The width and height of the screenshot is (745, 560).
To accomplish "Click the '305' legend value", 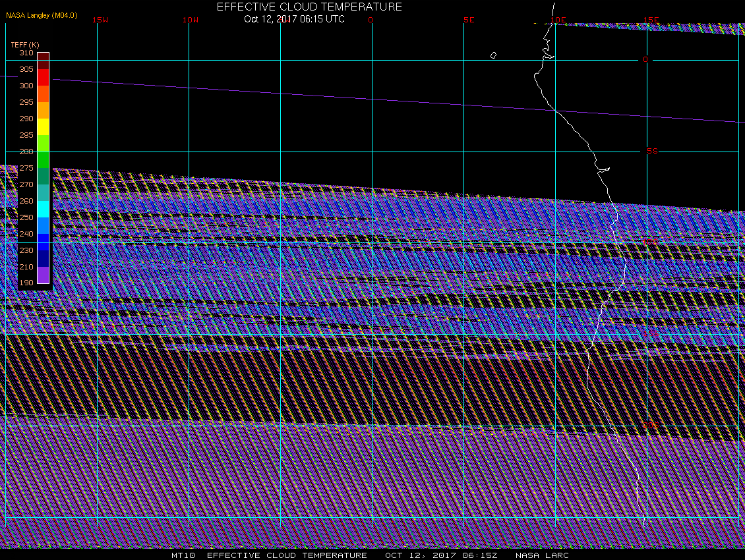I will point(26,69).
